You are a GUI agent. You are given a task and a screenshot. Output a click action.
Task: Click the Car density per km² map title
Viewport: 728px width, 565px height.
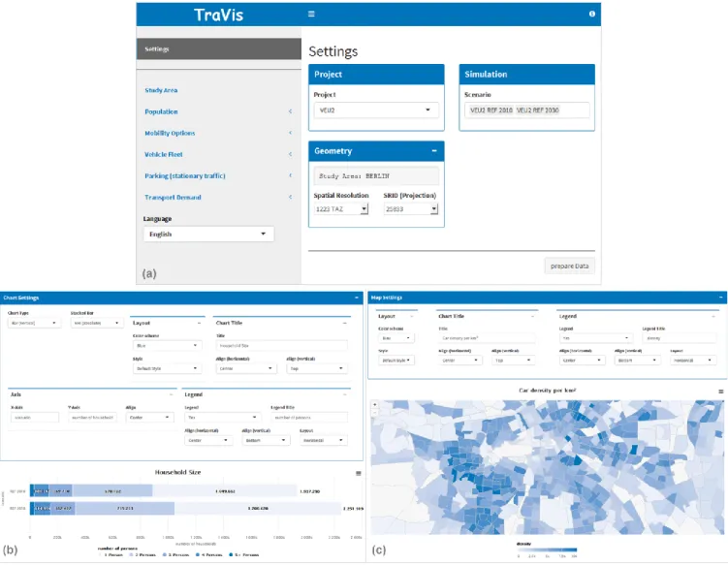click(548, 391)
